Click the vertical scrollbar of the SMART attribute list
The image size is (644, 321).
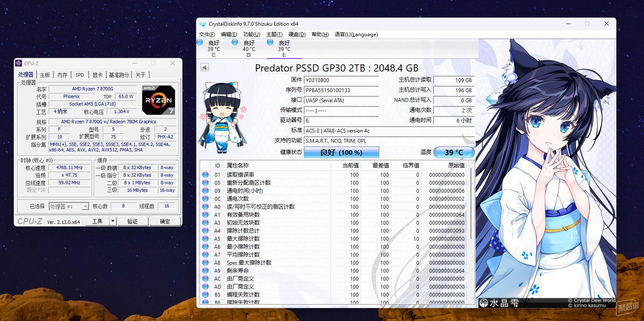click(x=471, y=203)
